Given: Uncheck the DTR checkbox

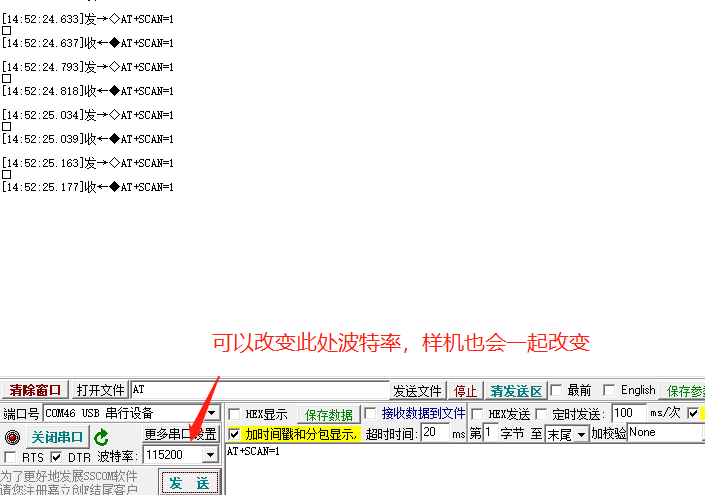Looking at the screenshot, I should pyautogui.click(x=56, y=457).
